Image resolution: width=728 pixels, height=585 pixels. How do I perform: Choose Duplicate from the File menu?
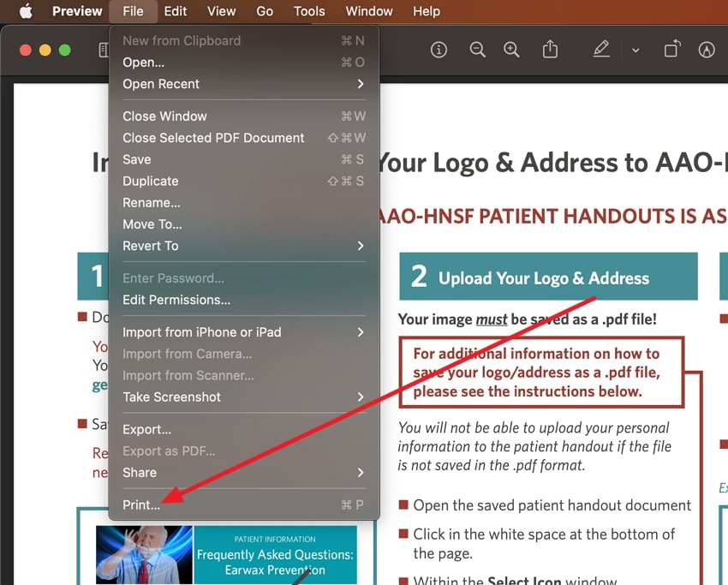244,181
